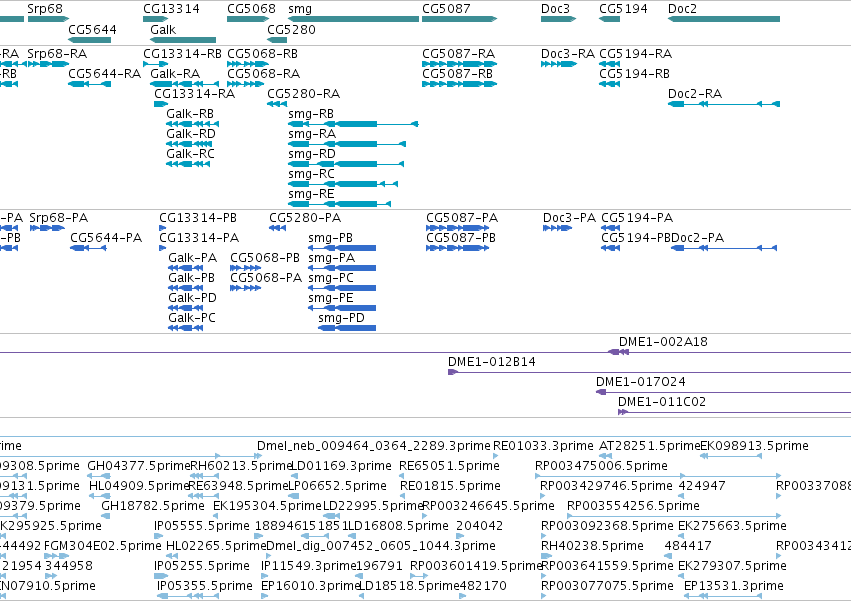Click the Srp68 gene label

(45, 9)
